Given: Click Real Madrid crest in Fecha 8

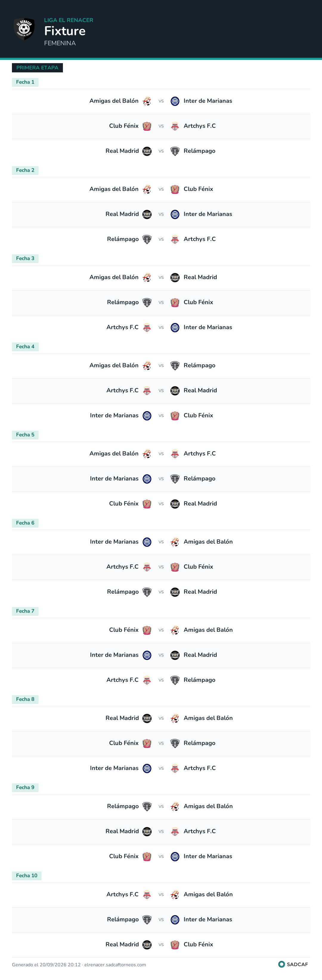Looking at the screenshot, I should point(147,718).
